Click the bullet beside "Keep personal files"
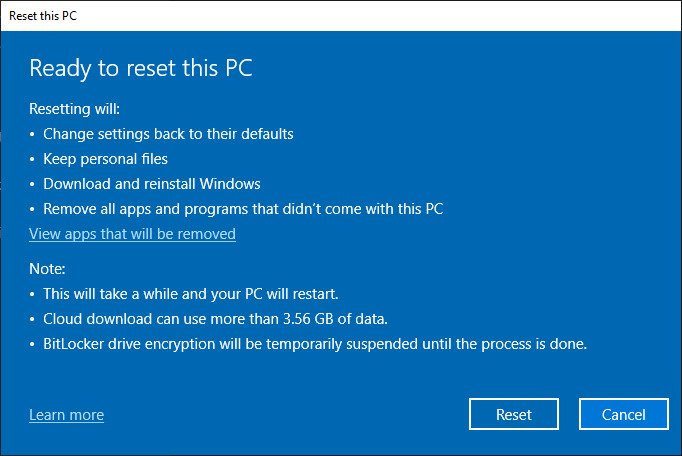682x456 pixels. click(x=32, y=159)
